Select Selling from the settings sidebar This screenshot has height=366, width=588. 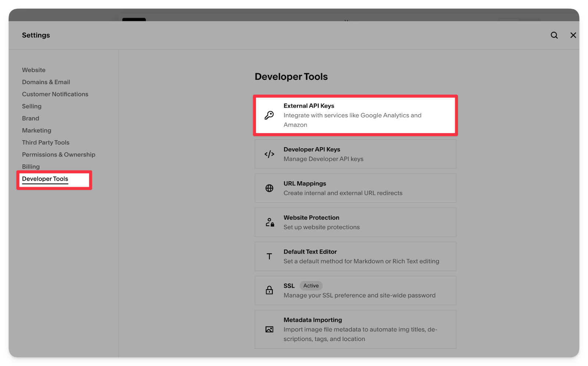point(32,106)
